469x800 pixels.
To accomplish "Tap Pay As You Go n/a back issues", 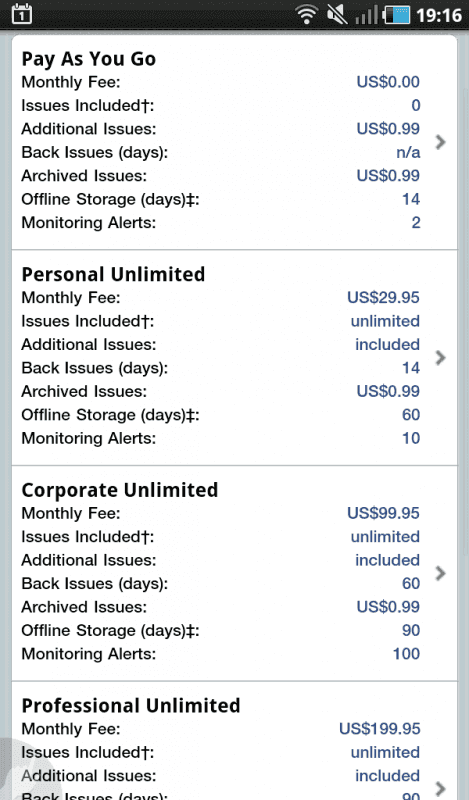I will (408, 153).
